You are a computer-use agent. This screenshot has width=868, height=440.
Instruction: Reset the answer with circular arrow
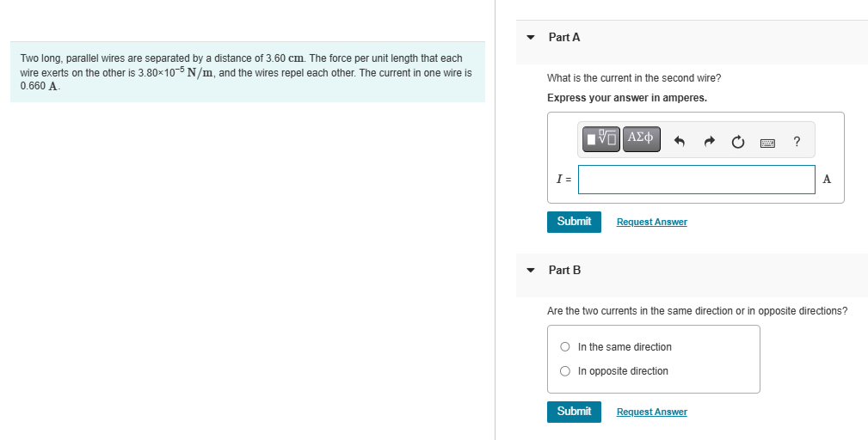point(738,143)
